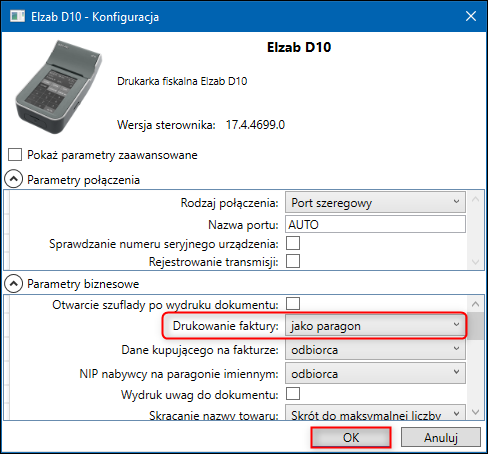The height and width of the screenshot is (454, 488).
Task: Collapse the Parametry biznesowe section
Action: (x=13, y=283)
